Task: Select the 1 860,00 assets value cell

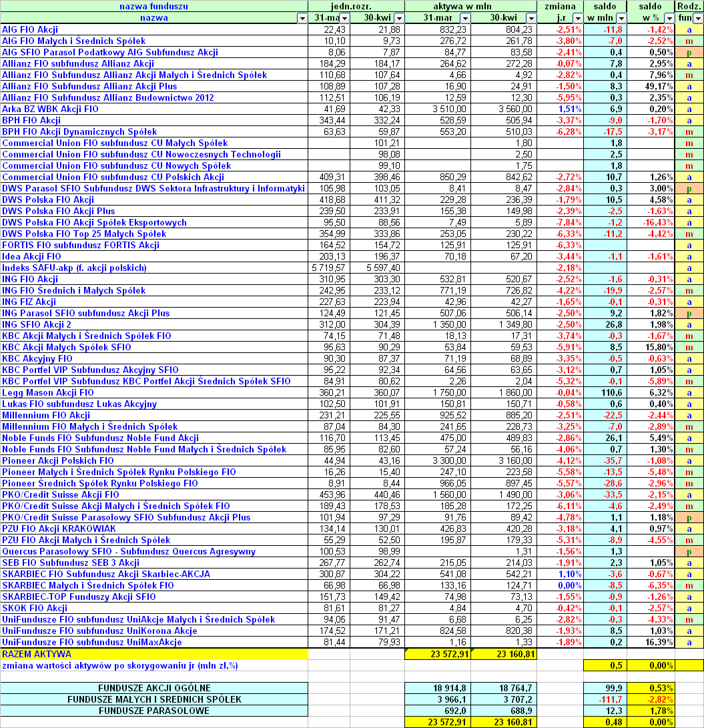Action: [504, 393]
